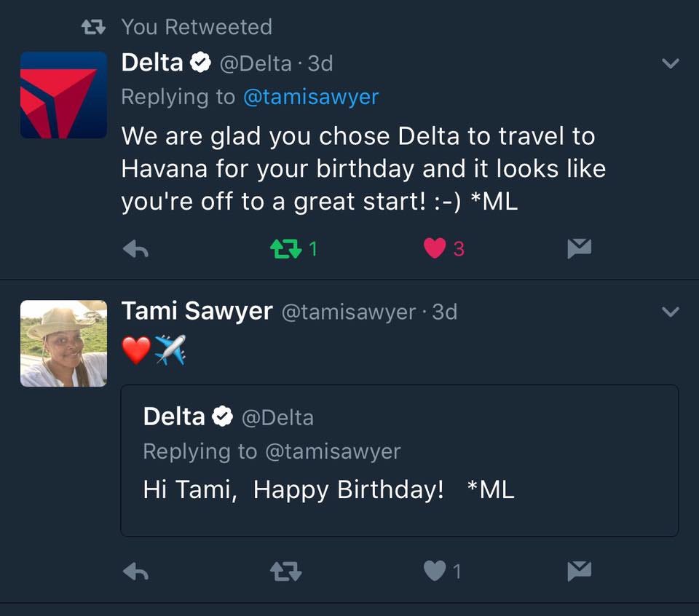This screenshot has width=699, height=616.
Task: Go to Delta's profile via display name
Action: 152,63
